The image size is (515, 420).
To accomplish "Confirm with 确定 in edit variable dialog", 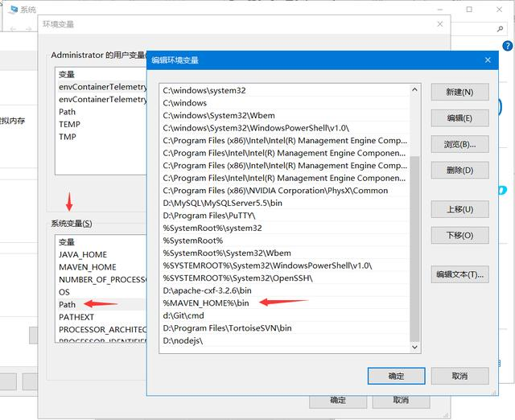I will [396, 376].
